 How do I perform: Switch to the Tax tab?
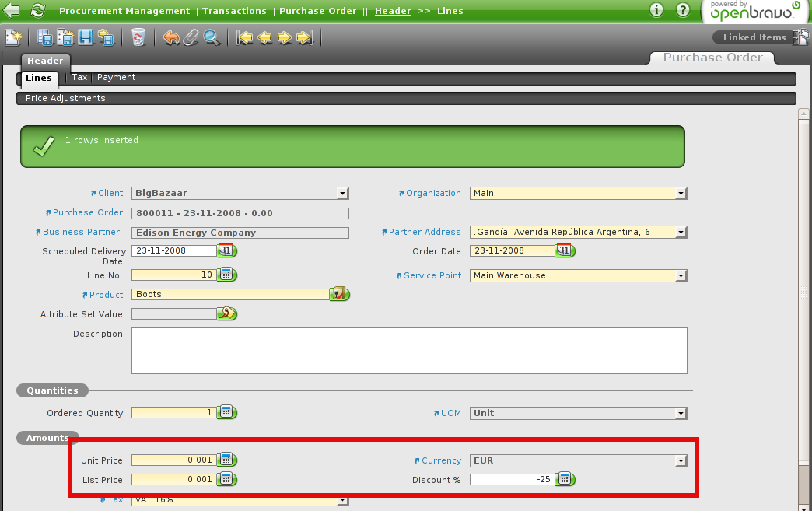click(79, 78)
